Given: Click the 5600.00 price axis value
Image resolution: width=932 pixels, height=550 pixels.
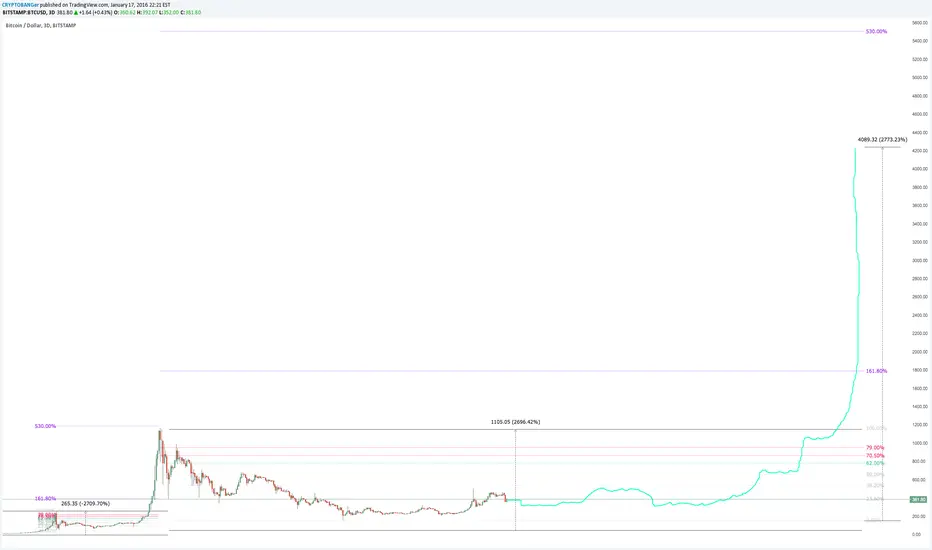Looking at the screenshot, I should [x=920, y=23].
